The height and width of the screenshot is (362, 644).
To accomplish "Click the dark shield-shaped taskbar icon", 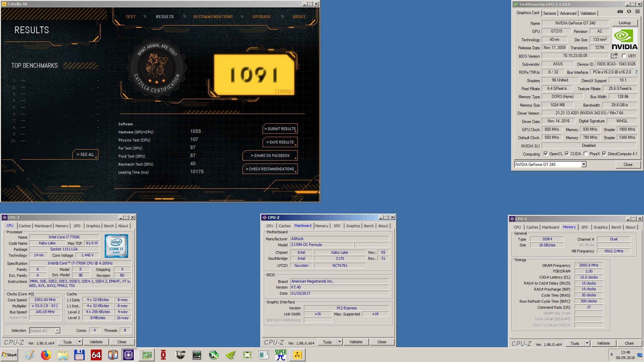I will tap(180, 355).
